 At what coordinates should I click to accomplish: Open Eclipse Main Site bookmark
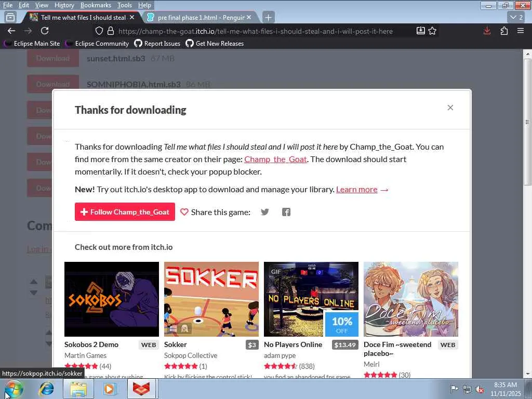32,44
